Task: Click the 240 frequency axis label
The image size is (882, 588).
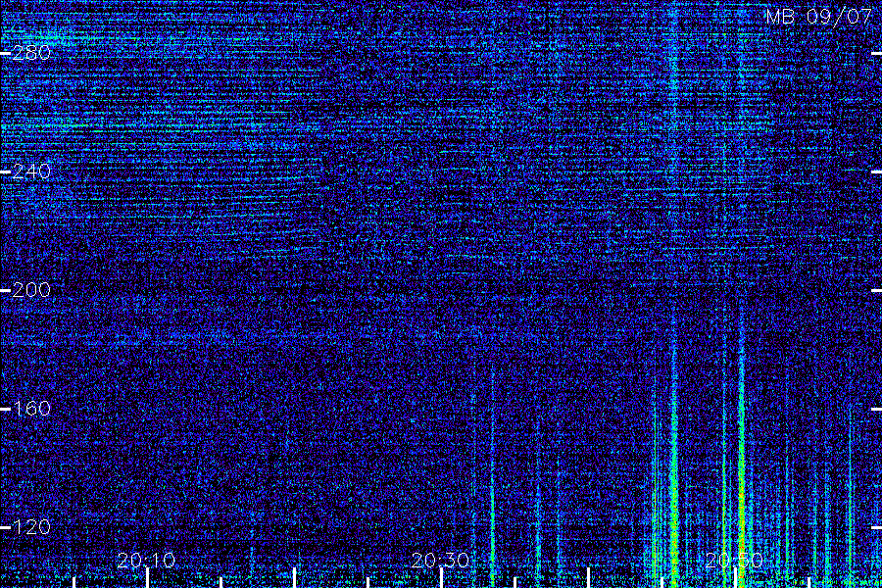Action: [31, 171]
